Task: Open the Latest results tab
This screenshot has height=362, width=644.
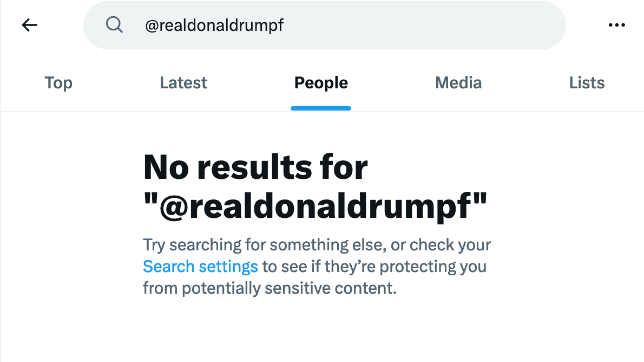Action: [x=183, y=83]
